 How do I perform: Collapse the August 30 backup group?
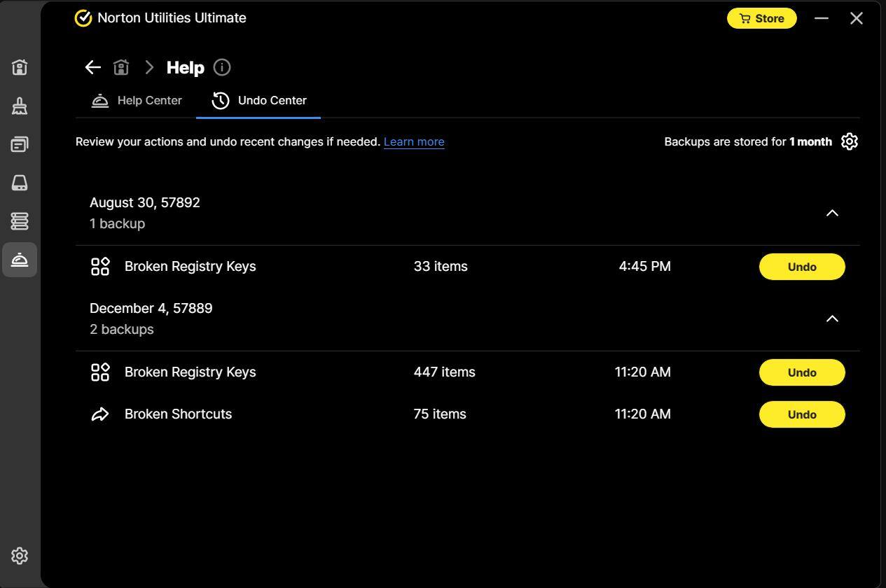pos(831,213)
